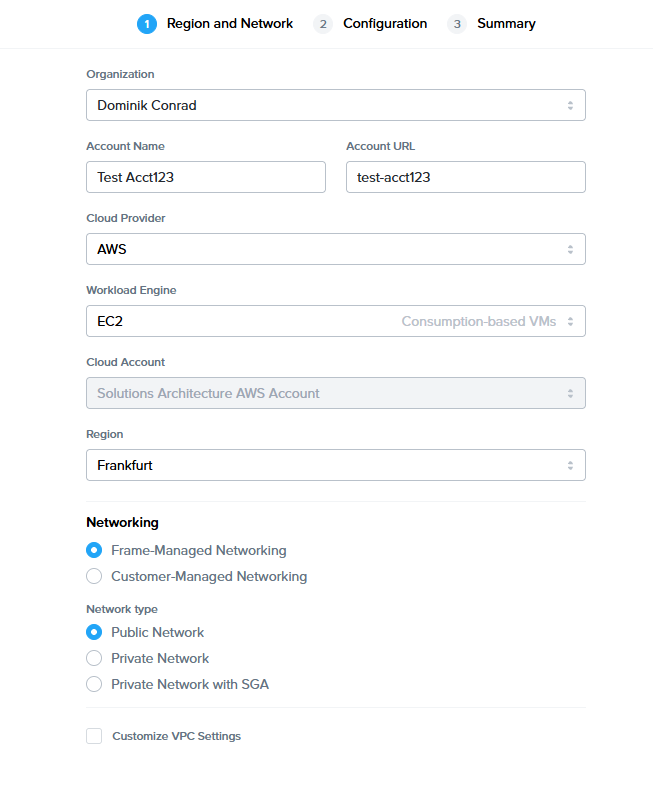The width and height of the screenshot is (653, 803).
Task: Click the step 2 number circle
Action: 323,24
